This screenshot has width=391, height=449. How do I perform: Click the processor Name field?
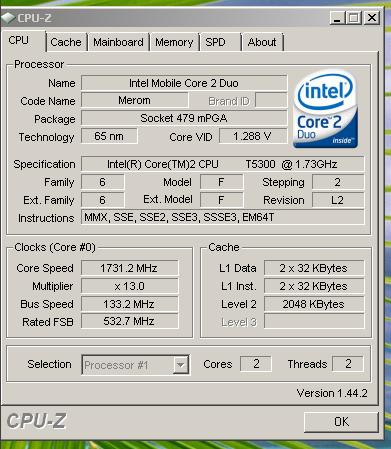pos(184,83)
